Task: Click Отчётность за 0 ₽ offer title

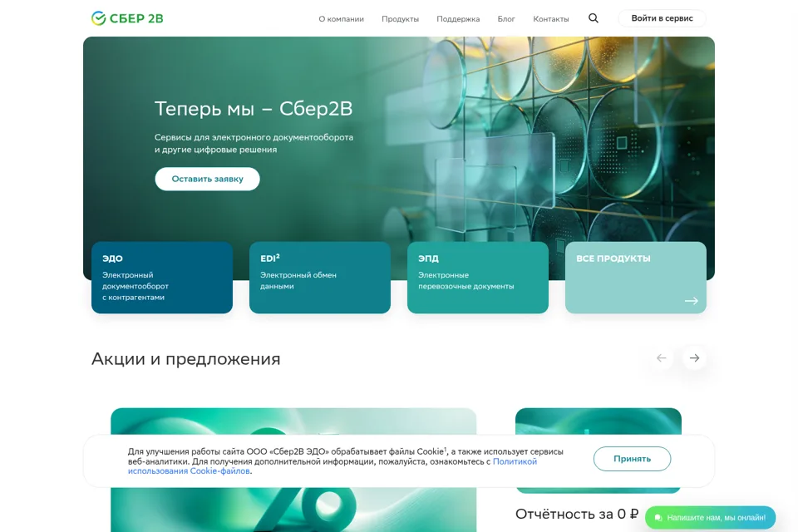Action: [577, 515]
